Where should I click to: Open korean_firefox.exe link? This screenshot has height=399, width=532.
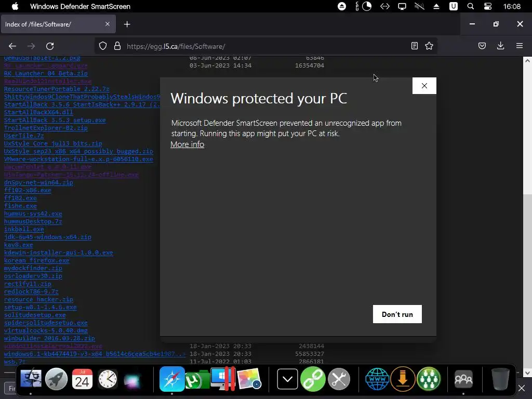click(x=37, y=260)
